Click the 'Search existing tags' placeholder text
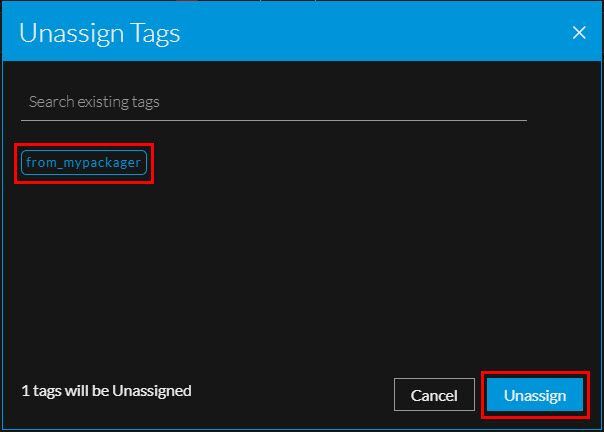Viewport: 604px width, 432px height. [x=94, y=102]
